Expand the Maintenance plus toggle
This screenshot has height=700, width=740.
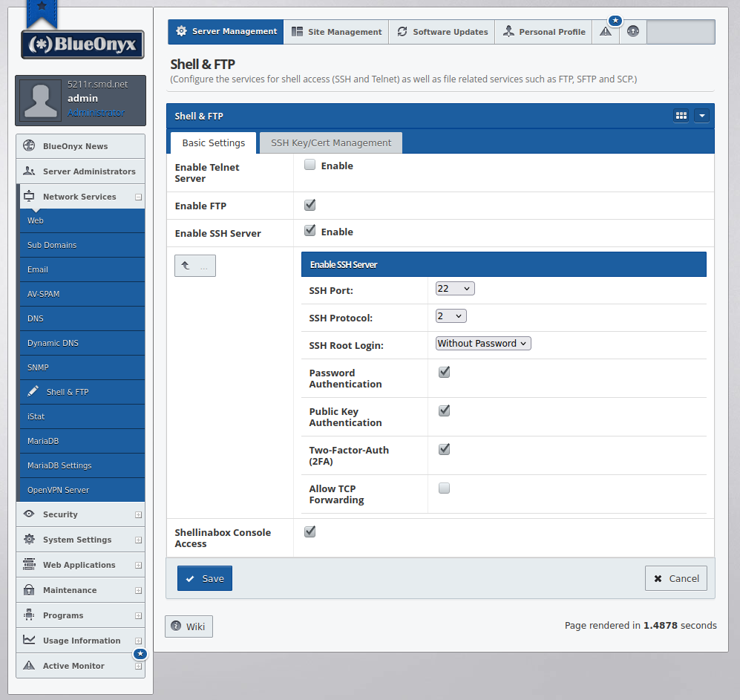(138, 590)
